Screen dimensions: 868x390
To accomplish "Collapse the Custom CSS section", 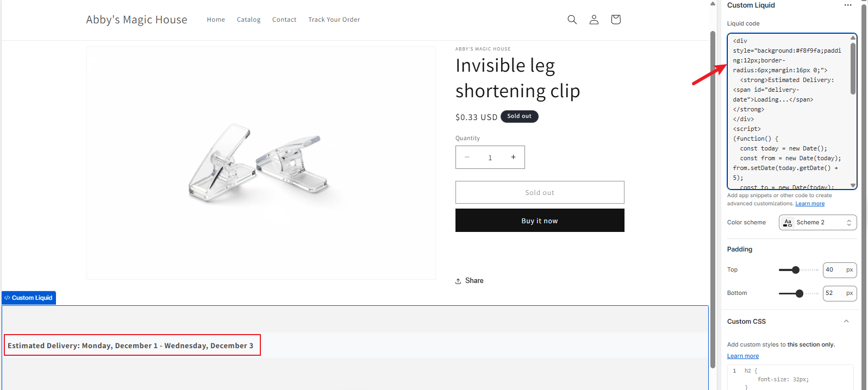I will pos(846,322).
